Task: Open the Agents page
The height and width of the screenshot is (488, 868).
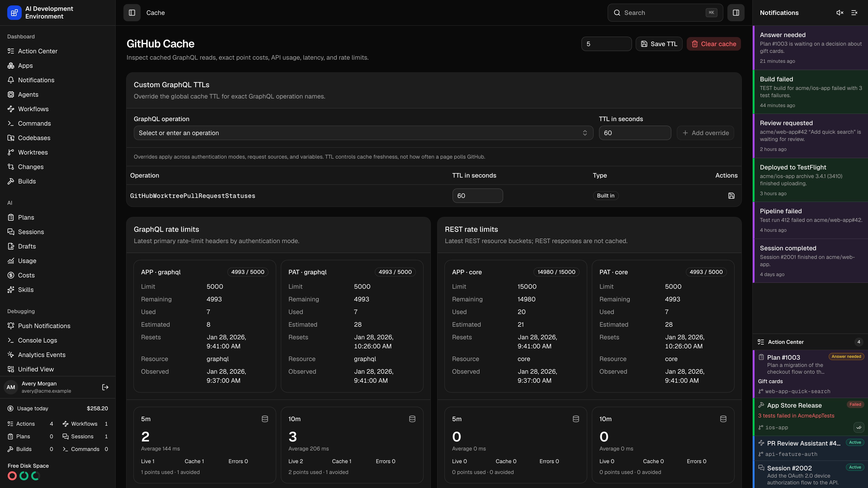Action: click(x=58, y=95)
